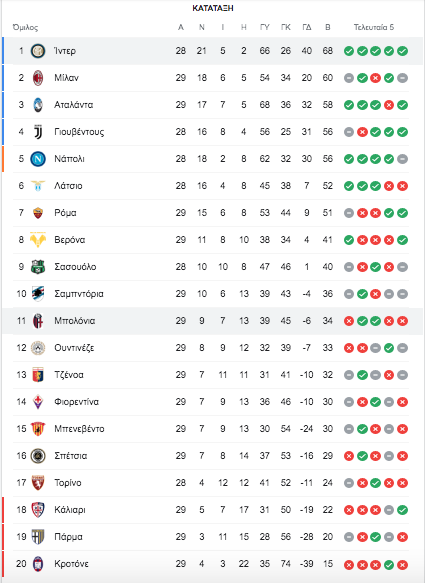425x583 pixels.
Task: Click the Roma club crest
Action: (38, 213)
